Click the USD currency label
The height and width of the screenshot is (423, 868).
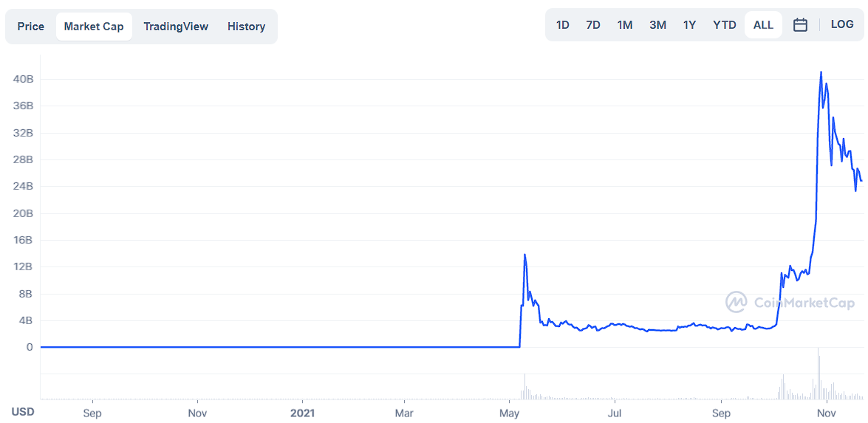point(23,412)
